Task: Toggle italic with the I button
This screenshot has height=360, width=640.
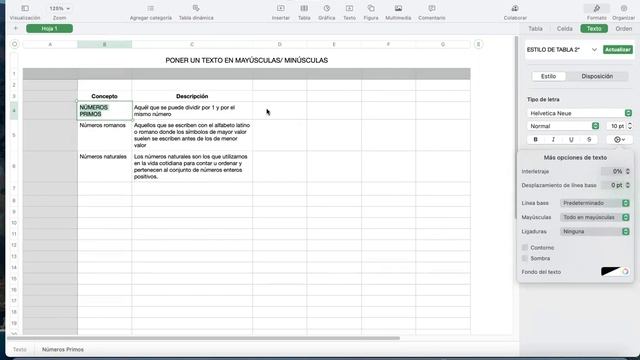Action: (553, 140)
